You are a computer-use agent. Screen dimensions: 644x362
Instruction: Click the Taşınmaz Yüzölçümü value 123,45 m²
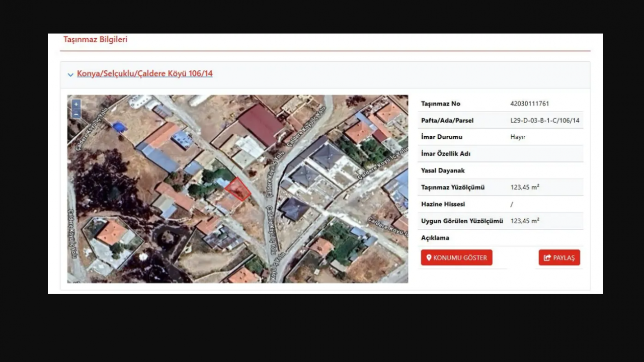[524, 187]
